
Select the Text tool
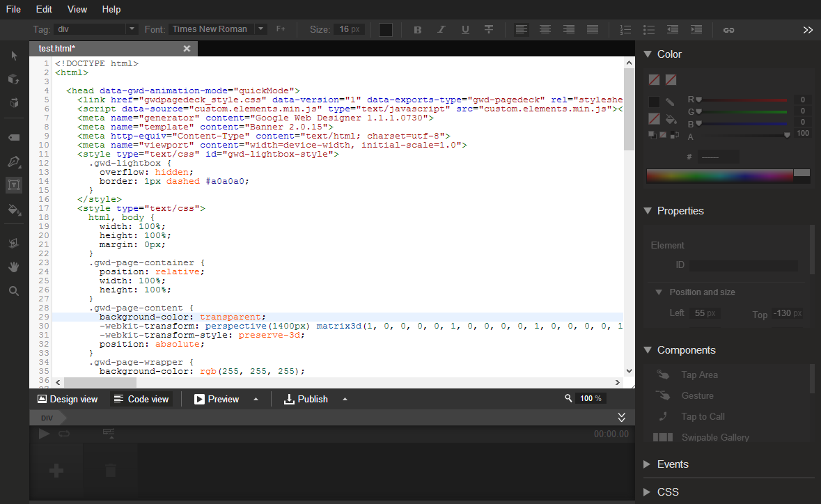[14, 184]
